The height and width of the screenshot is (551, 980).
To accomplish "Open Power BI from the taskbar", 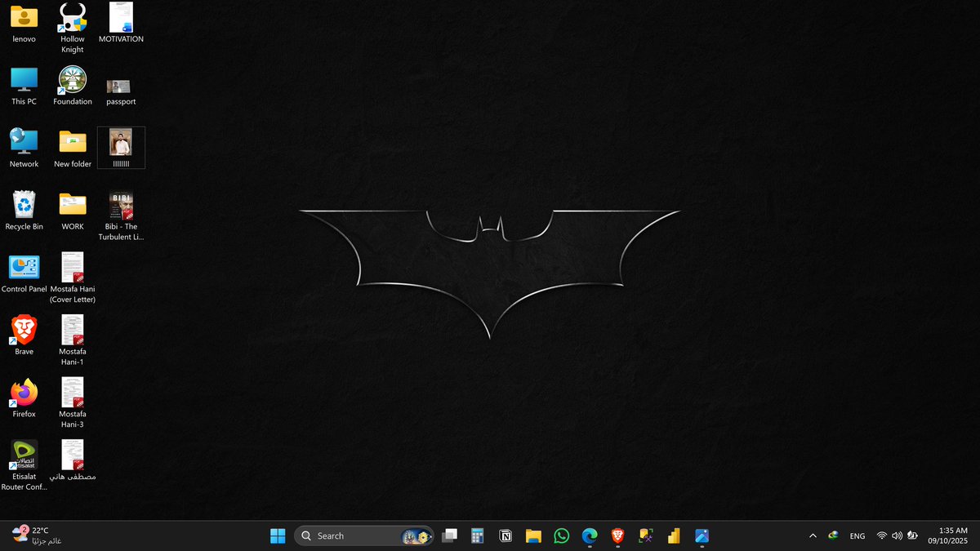I will click(x=674, y=535).
